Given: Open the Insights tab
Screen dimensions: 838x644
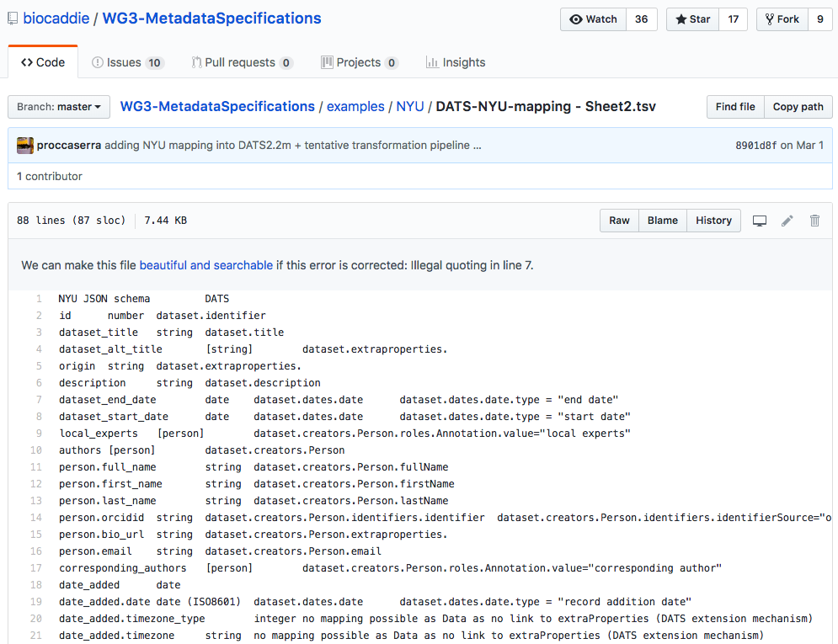Looking at the screenshot, I should point(456,62).
